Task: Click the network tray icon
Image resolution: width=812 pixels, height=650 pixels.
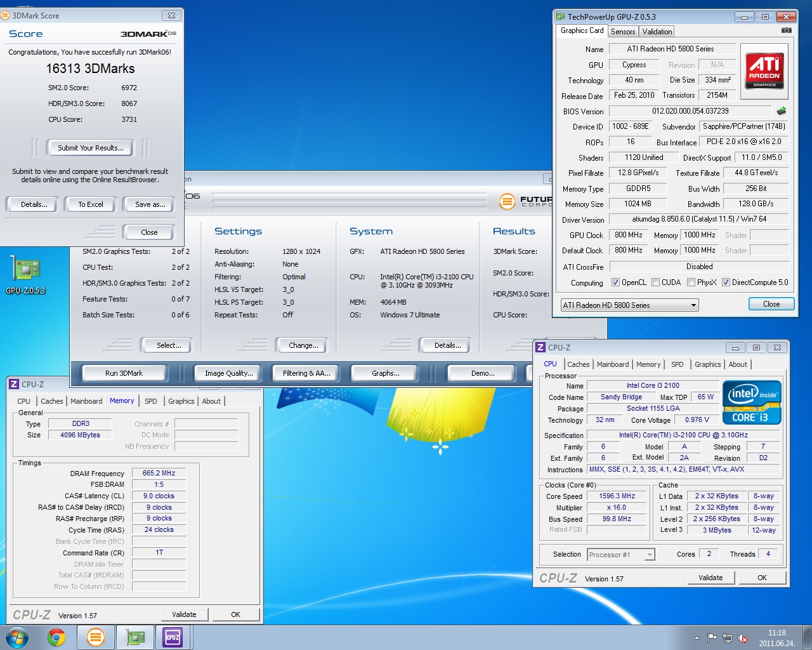Action: click(728, 639)
